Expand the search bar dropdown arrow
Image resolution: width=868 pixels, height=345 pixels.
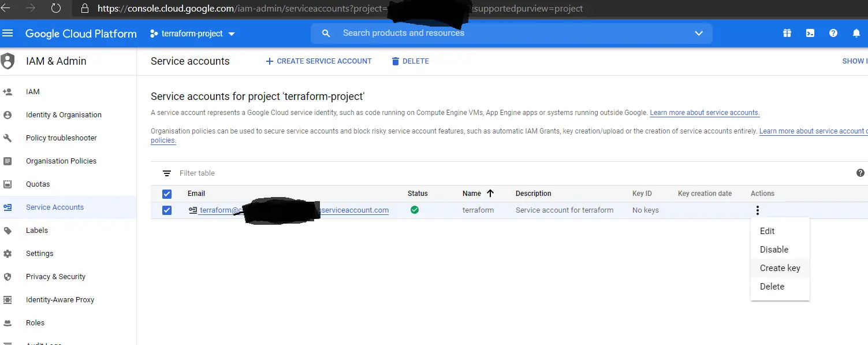point(699,34)
